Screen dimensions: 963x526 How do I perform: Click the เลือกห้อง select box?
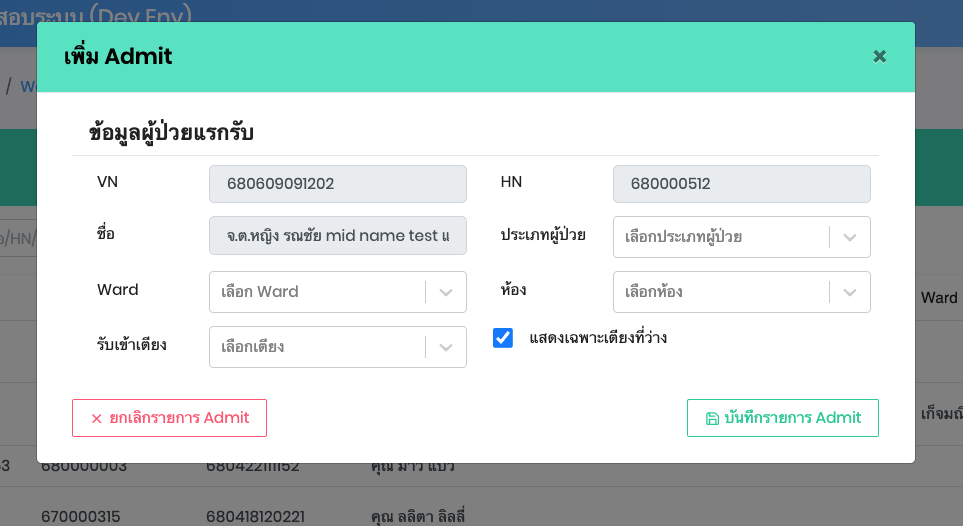point(720,292)
